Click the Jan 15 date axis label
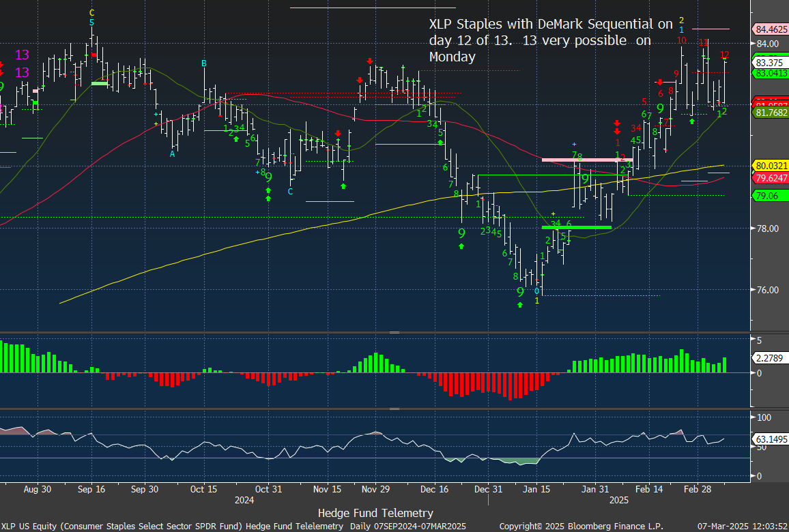Screen dimensions: 789x532 coord(536,489)
